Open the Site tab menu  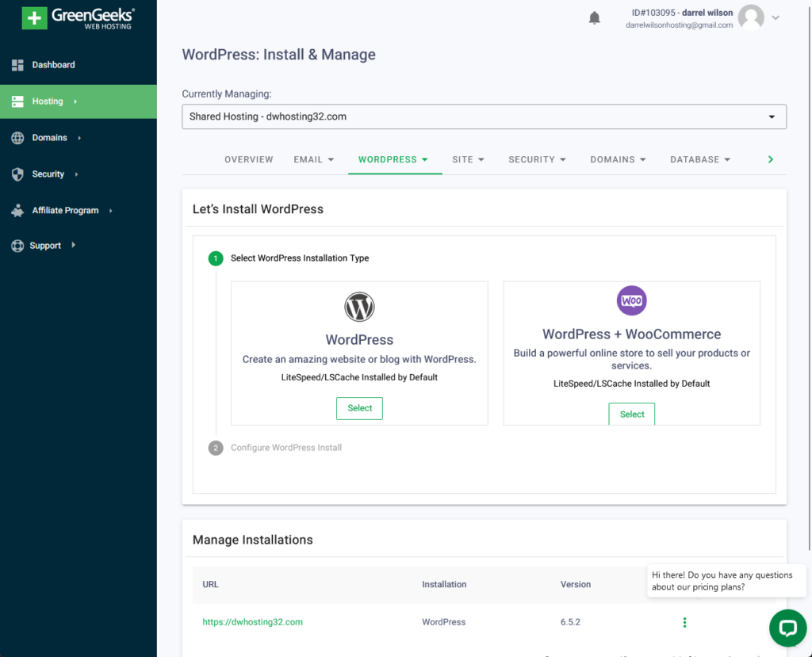point(468,159)
